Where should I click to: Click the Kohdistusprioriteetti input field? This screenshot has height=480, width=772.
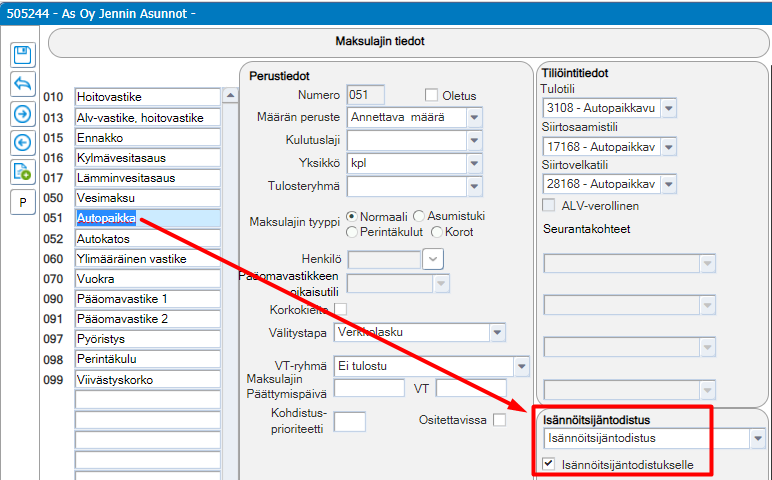pyautogui.click(x=350, y=422)
